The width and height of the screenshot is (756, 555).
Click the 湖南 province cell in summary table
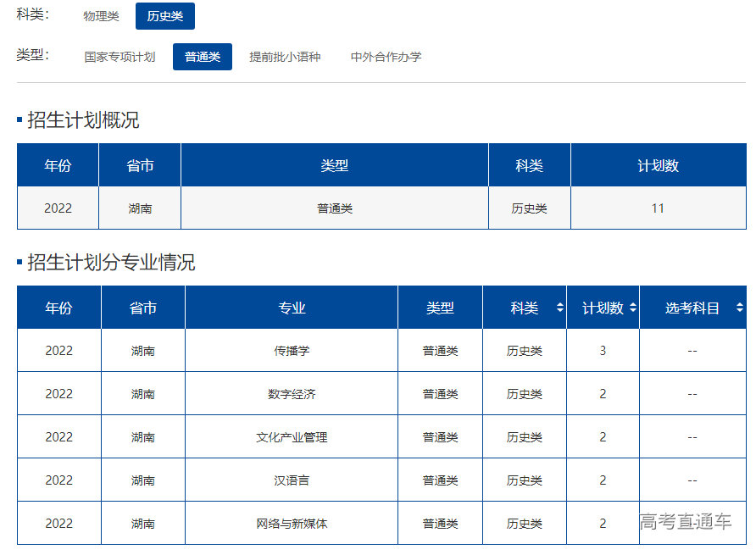coord(140,208)
